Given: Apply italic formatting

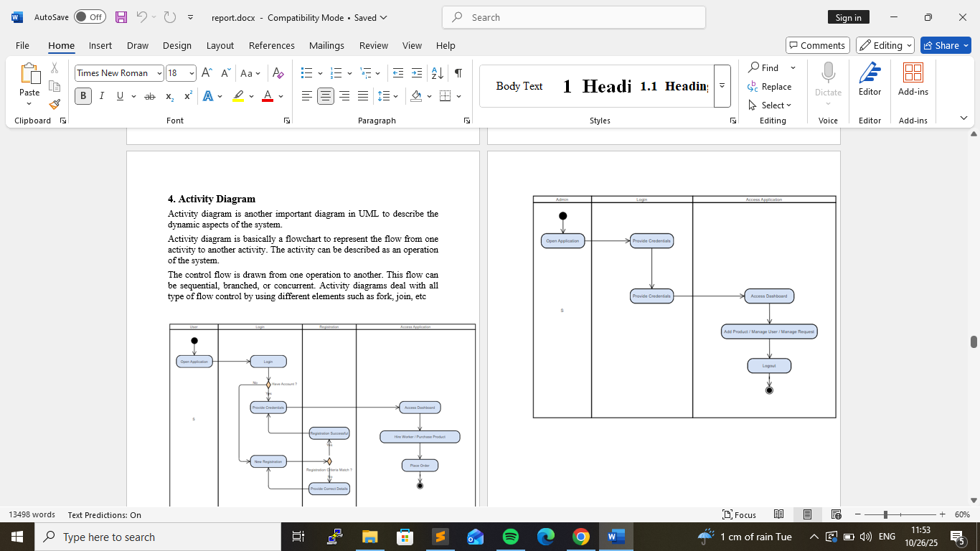Looking at the screenshot, I should [x=101, y=96].
